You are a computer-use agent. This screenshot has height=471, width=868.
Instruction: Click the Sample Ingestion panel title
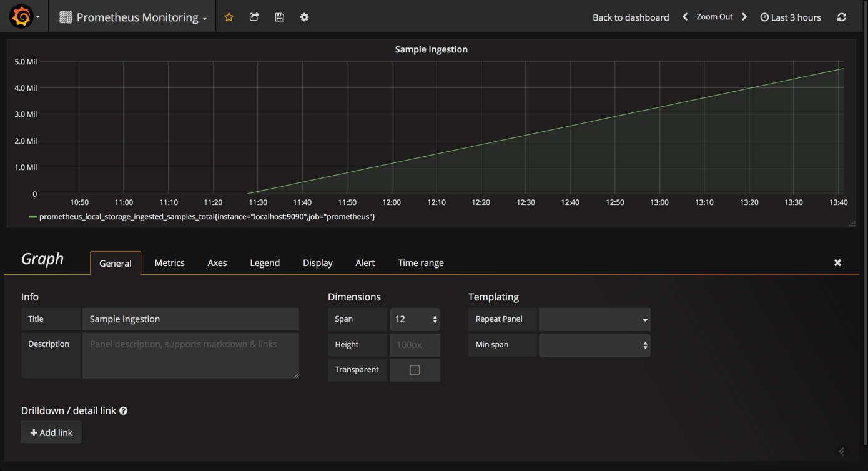[431, 49]
